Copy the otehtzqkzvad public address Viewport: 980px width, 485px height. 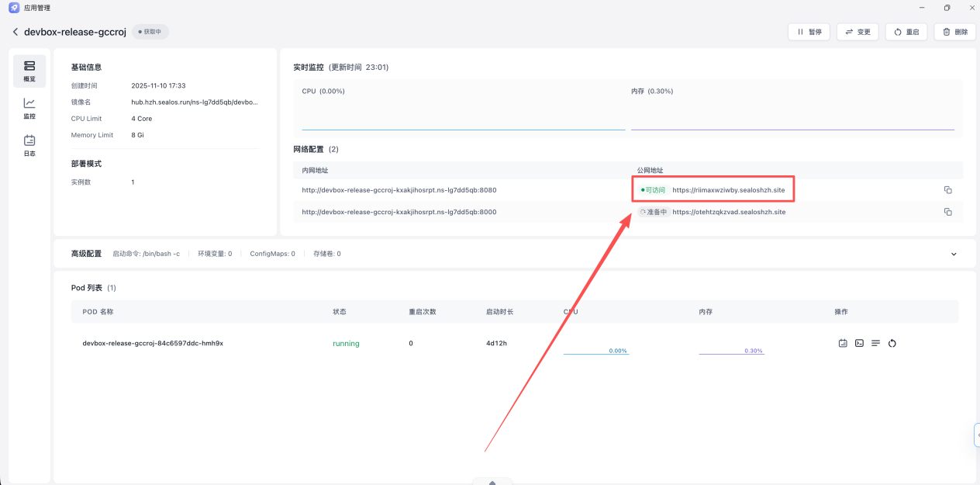(x=947, y=212)
